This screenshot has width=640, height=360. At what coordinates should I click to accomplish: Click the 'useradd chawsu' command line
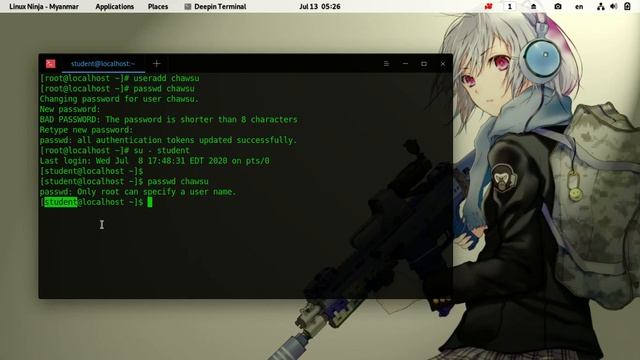coord(120,78)
